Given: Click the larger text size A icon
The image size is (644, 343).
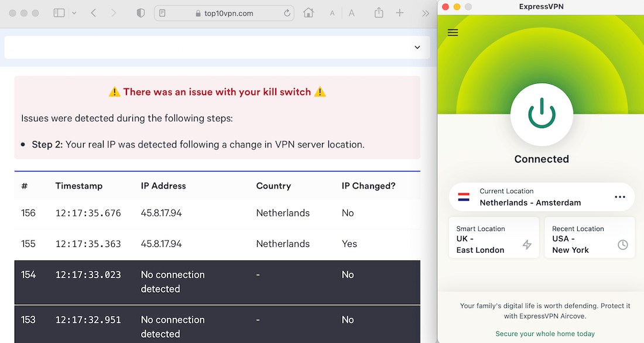Looking at the screenshot, I should point(352,12).
